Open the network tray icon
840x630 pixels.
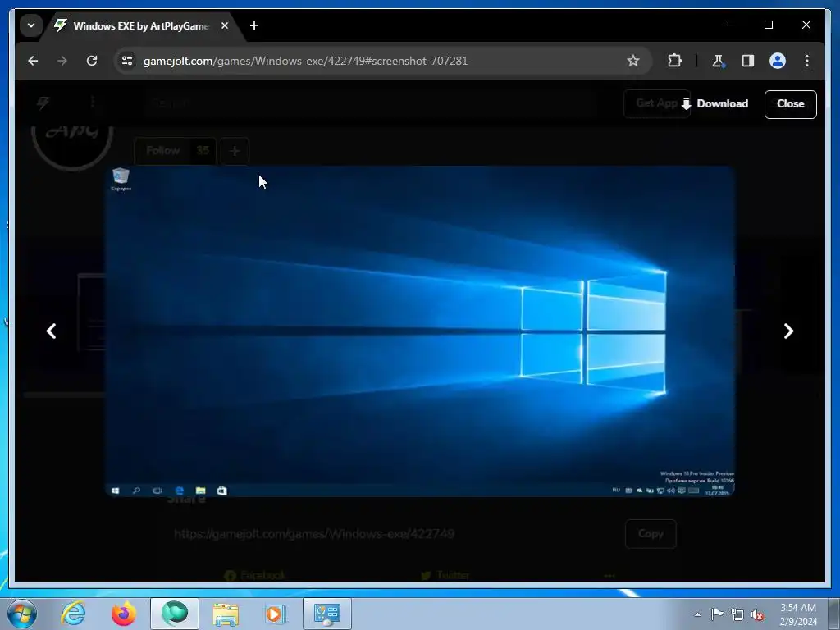737,614
